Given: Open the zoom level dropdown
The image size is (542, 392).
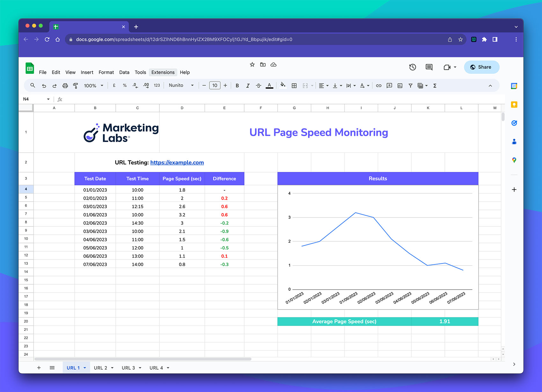Looking at the screenshot, I should pos(93,85).
